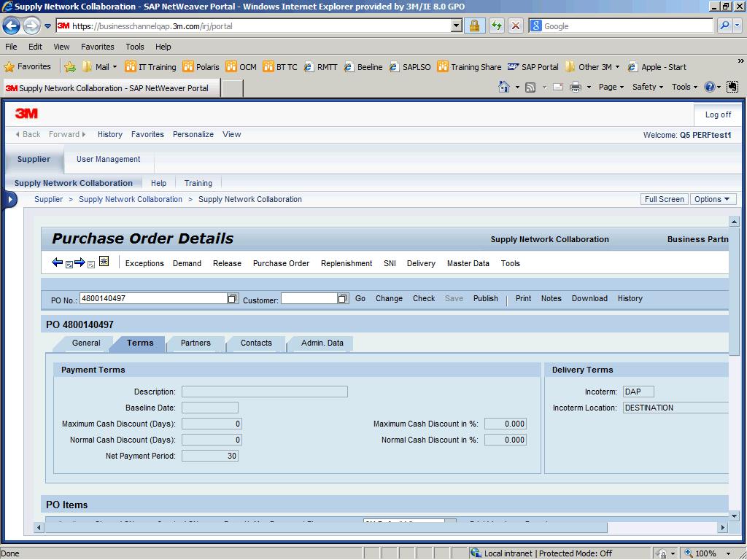Click the browser Stop loading X icon
The width and height of the screenshot is (747, 560).
click(516, 26)
